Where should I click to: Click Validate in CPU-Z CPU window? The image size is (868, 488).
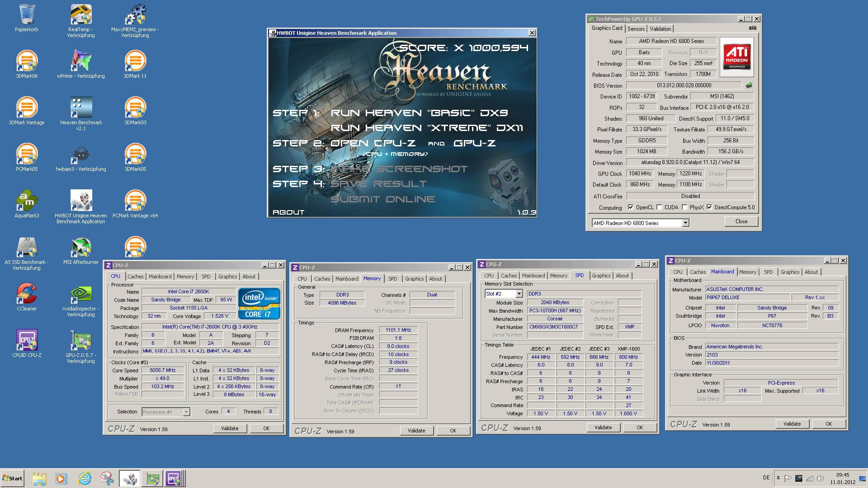tap(230, 428)
